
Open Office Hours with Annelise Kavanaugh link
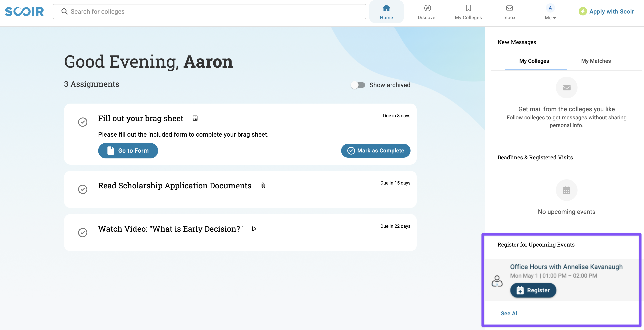(566, 267)
